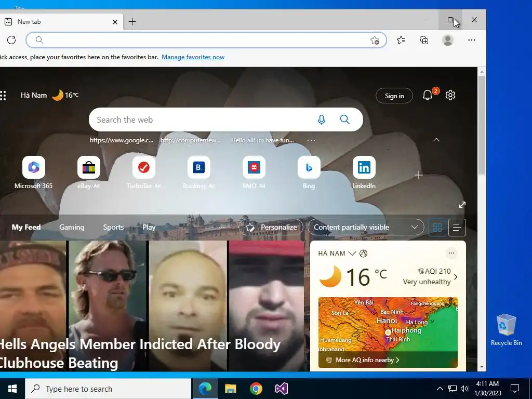Follow the Manage favorites now link
This screenshot has width=532, height=399.
(x=193, y=57)
